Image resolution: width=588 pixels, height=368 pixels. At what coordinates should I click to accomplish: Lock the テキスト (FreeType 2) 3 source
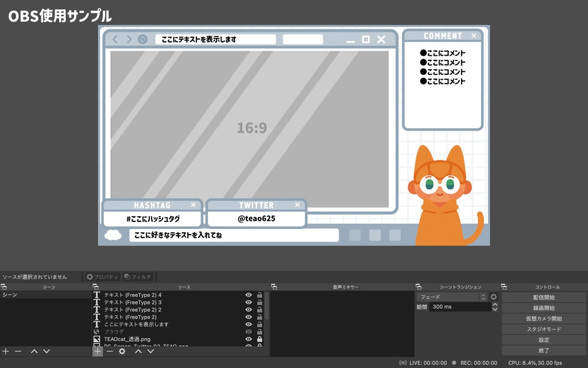click(x=260, y=302)
